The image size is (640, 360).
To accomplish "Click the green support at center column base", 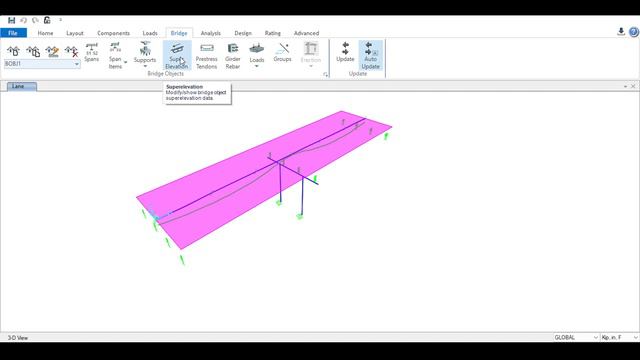I will (x=279, y=202).
